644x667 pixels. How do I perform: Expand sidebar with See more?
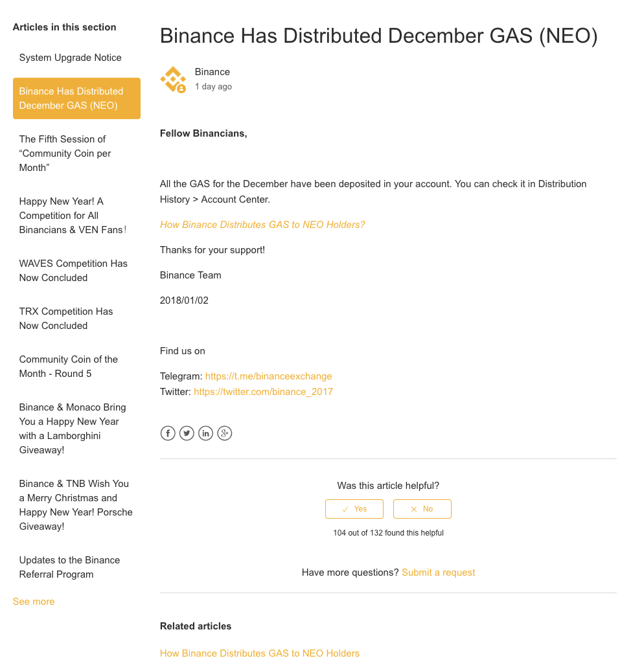(34, 602)
